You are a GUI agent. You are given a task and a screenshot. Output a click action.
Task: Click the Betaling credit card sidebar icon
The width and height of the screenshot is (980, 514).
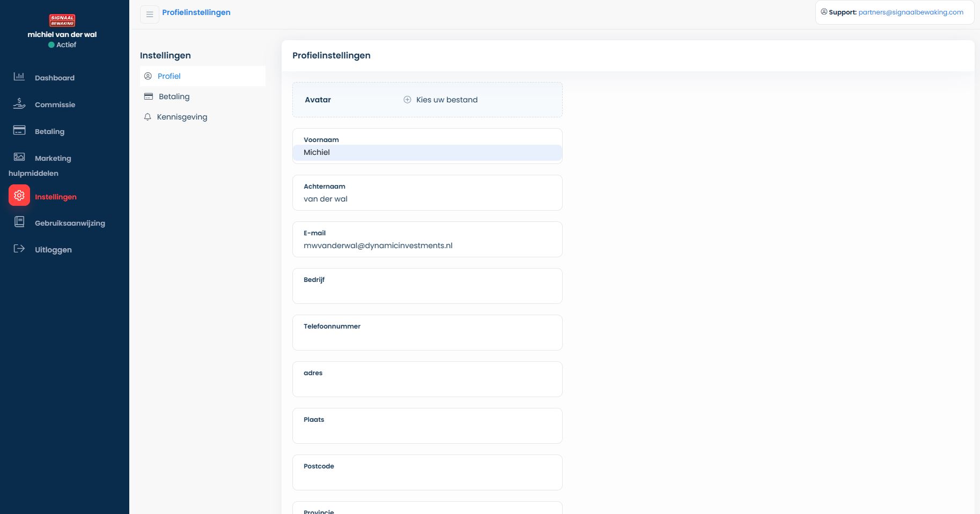(19, 130)
